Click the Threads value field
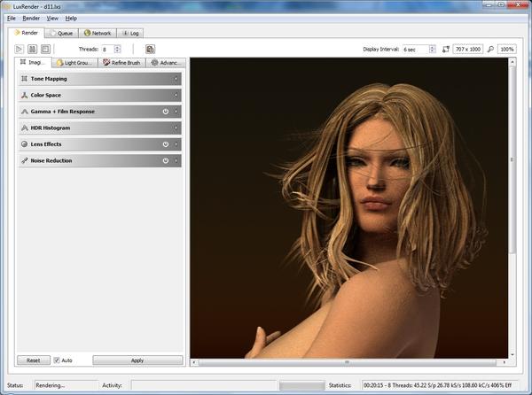Viewport: 532px width, 395px height. click(x=108, y=49)
